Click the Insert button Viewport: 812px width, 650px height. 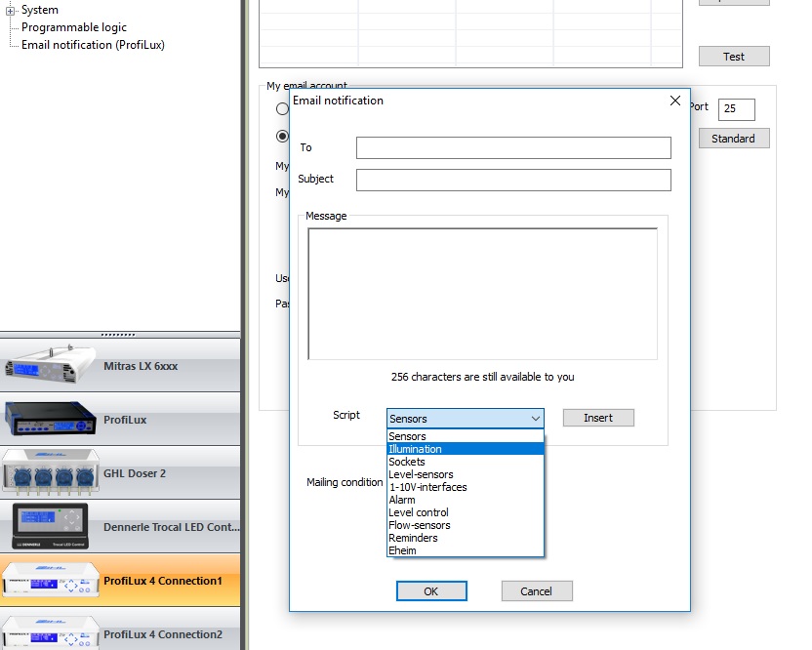coord(598,418)
